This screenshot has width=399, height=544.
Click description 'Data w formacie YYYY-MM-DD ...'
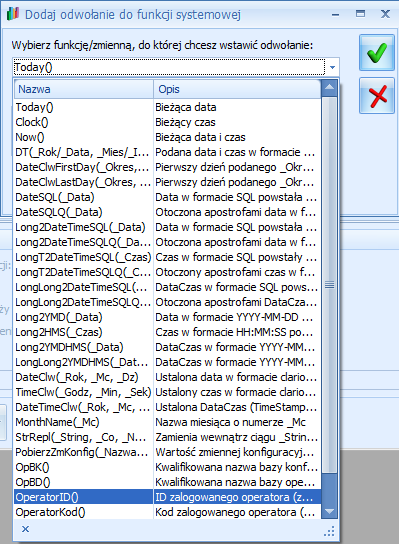point(234,317)
